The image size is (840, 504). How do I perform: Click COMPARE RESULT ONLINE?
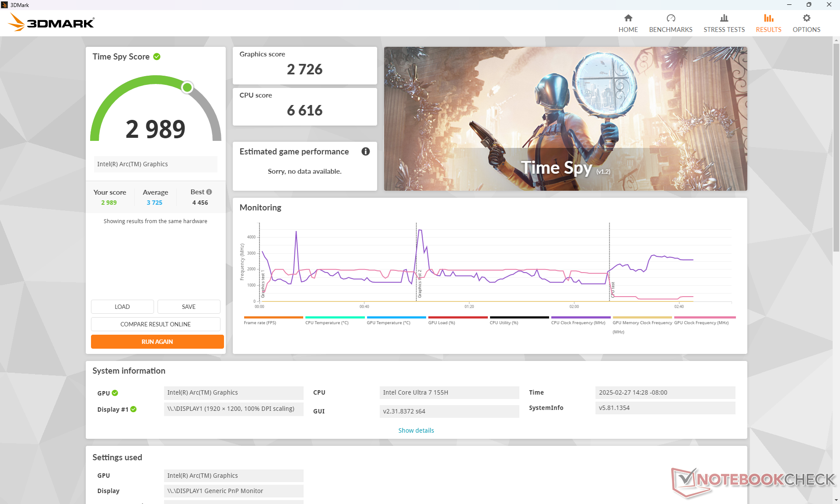(x=155, y=324)
